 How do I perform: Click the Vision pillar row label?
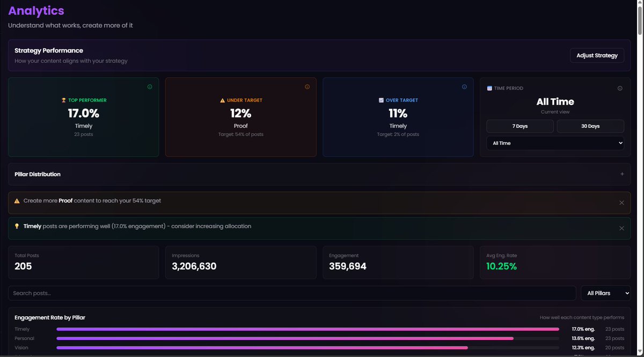(x=21, y=348)
